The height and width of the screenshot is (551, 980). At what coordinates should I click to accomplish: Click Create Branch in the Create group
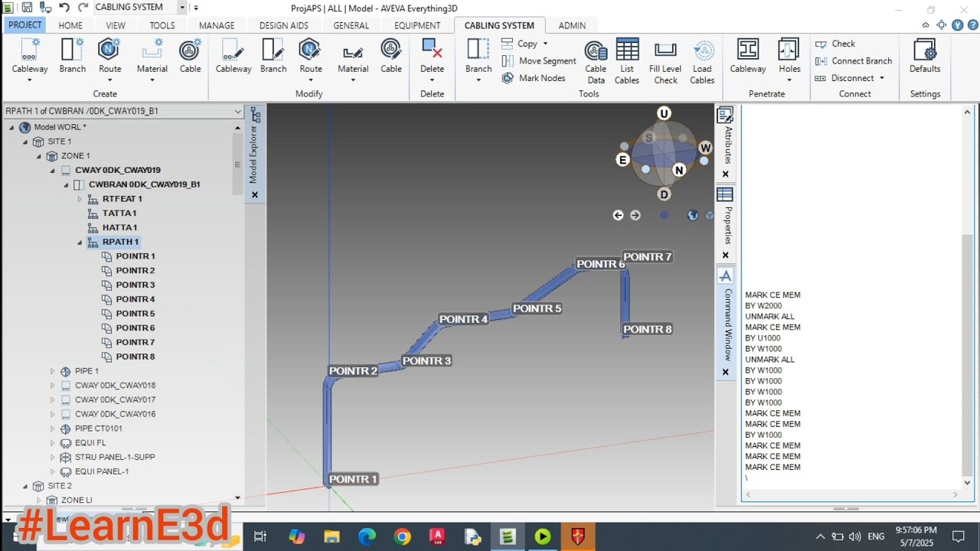click(73, 57)
